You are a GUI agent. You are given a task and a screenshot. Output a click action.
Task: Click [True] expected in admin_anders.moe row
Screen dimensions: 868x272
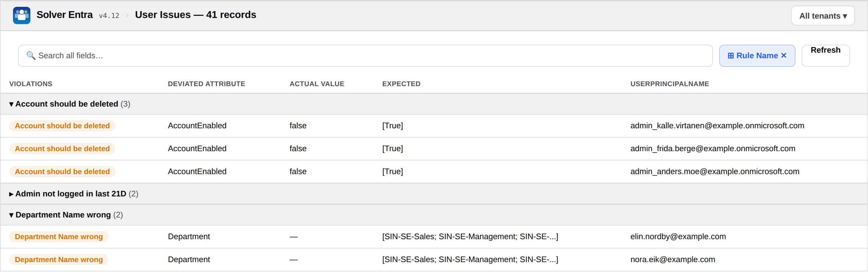392,171
